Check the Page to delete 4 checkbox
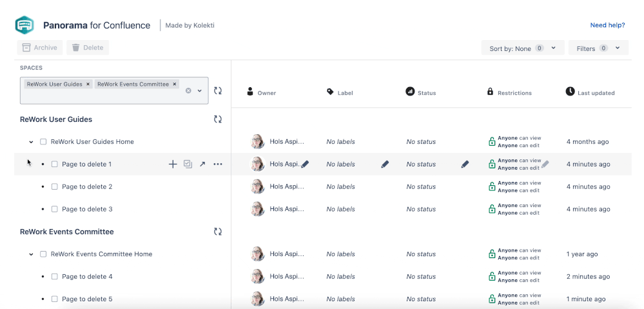 tap(55, 277)
